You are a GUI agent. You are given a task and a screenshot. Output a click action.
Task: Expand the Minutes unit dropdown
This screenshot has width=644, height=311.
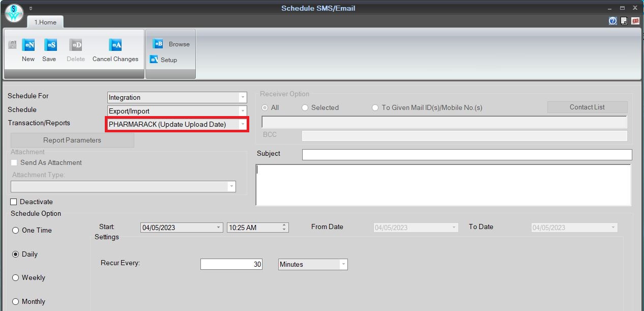pos(344,264)
